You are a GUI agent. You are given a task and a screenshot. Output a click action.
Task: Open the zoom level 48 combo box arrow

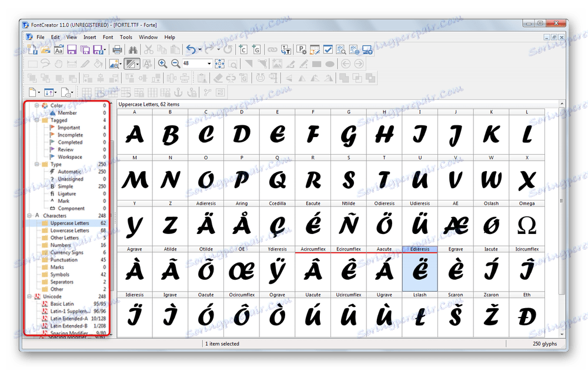click(209, 63)
